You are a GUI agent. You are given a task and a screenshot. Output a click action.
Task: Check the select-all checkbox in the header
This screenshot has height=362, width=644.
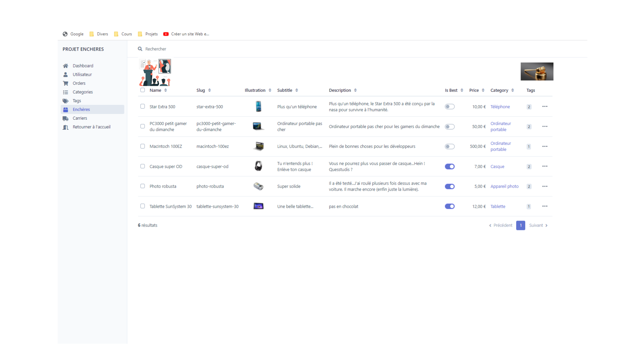click(x=142, y=90)
